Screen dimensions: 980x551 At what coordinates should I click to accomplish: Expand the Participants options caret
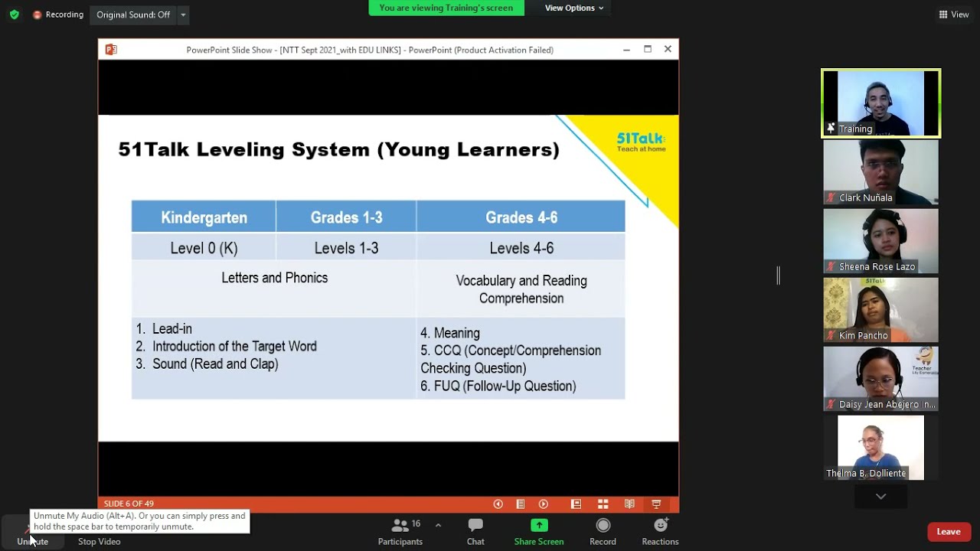coord(438,525)
